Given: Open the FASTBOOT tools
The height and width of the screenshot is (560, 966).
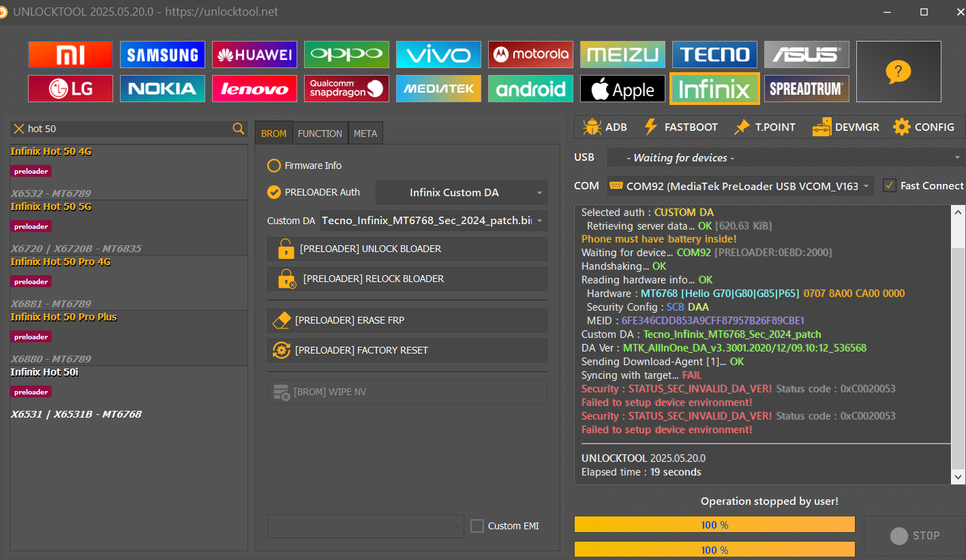Looking at the screenshot, I should 680,127.
